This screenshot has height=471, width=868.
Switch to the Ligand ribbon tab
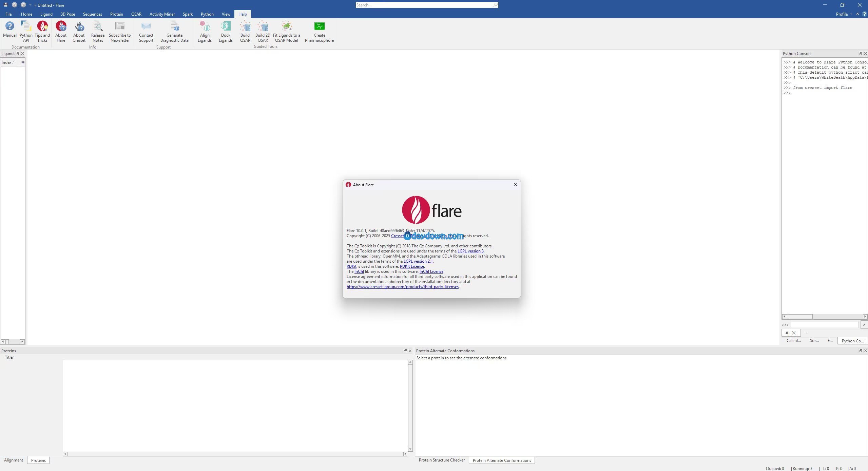[46, 14]
